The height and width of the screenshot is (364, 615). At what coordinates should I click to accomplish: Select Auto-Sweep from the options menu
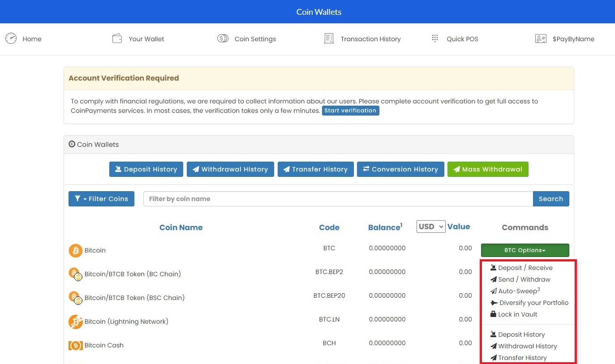point(515,291)
